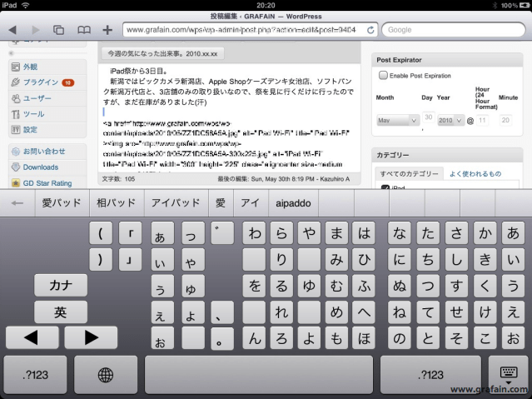Reload the page with the refresh icon
The image size is (532, 399).
pyautogui.click(x=370, y=30)
